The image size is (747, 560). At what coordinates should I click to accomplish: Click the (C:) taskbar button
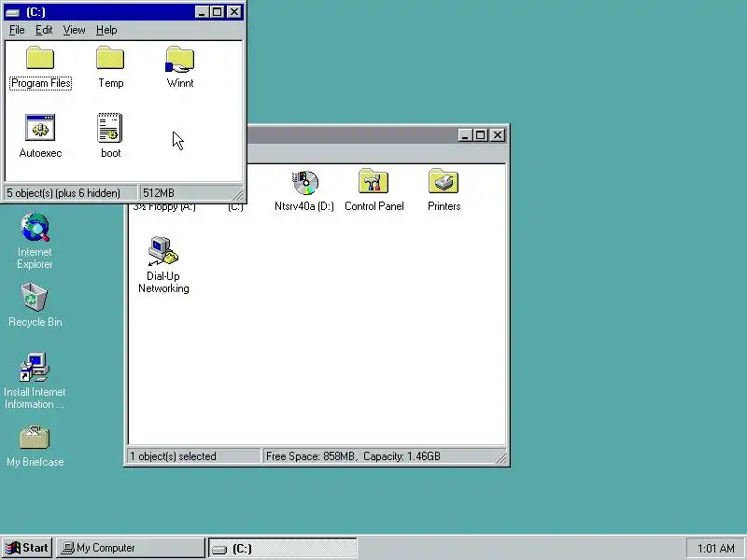(x=283, y=549)
